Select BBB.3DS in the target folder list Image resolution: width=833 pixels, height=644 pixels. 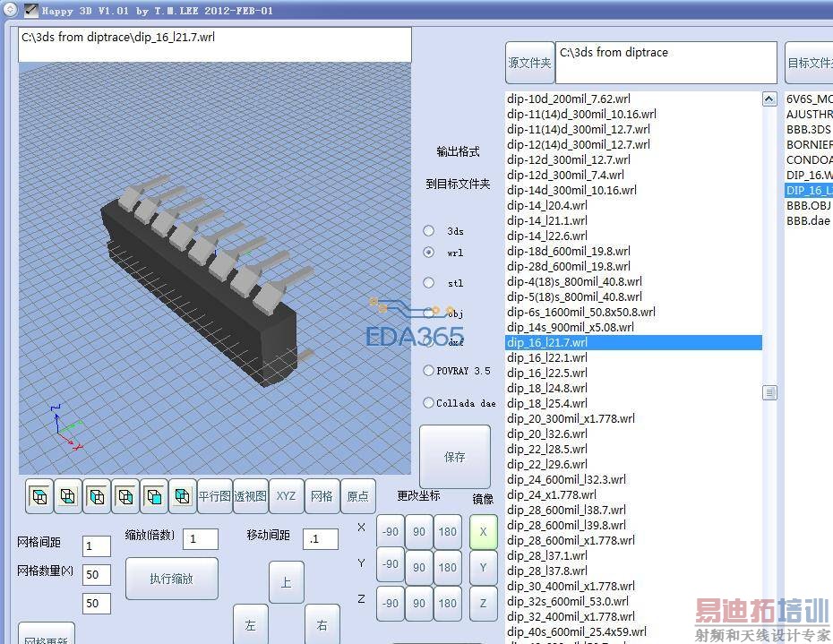(x=808, y=129)
